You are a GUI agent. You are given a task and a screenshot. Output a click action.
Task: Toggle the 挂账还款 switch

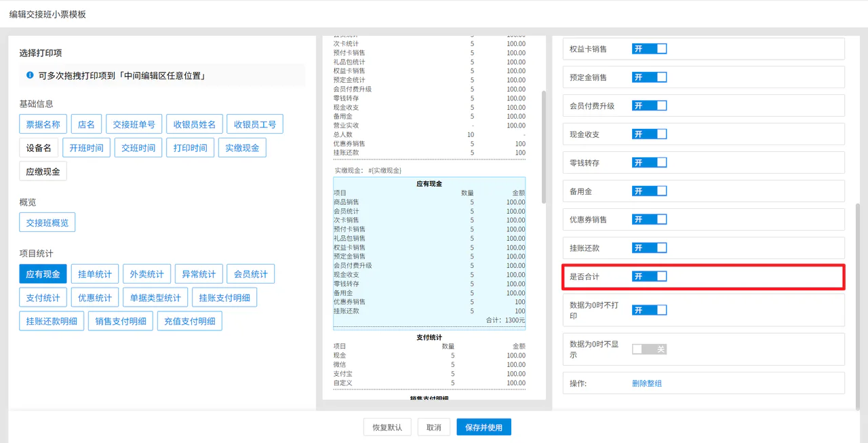click(650, 248)
